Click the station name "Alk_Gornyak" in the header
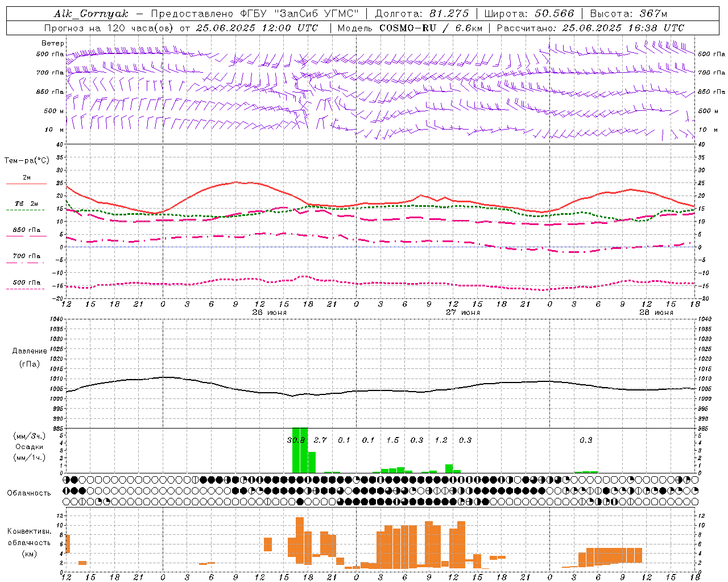 91,14
